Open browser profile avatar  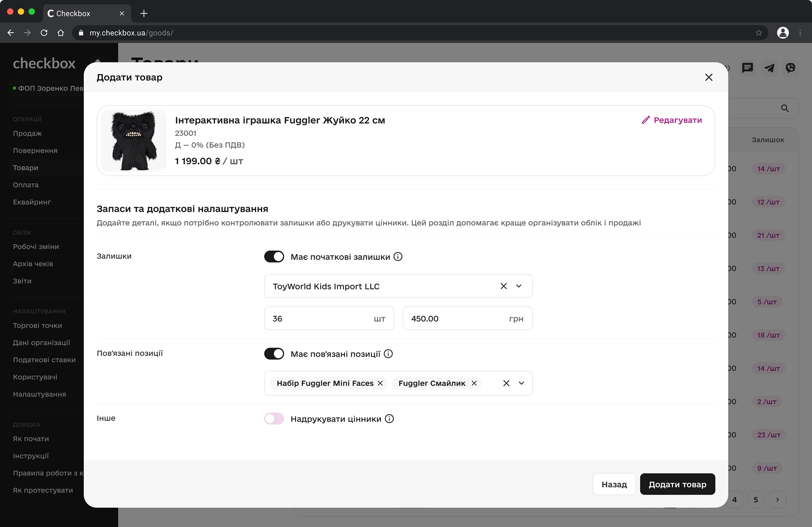pos(783,33)
